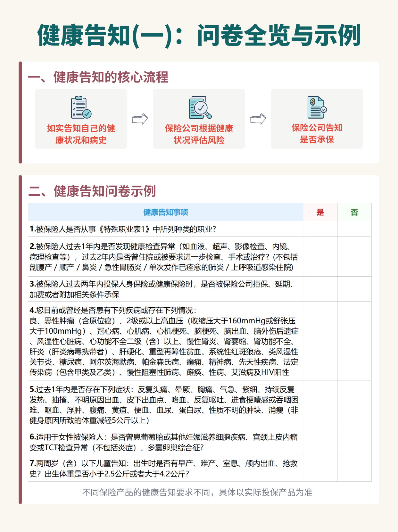This screenshot has width=398, height=532.
Task: Click the red 是 column header
Action: coord(320,212)
